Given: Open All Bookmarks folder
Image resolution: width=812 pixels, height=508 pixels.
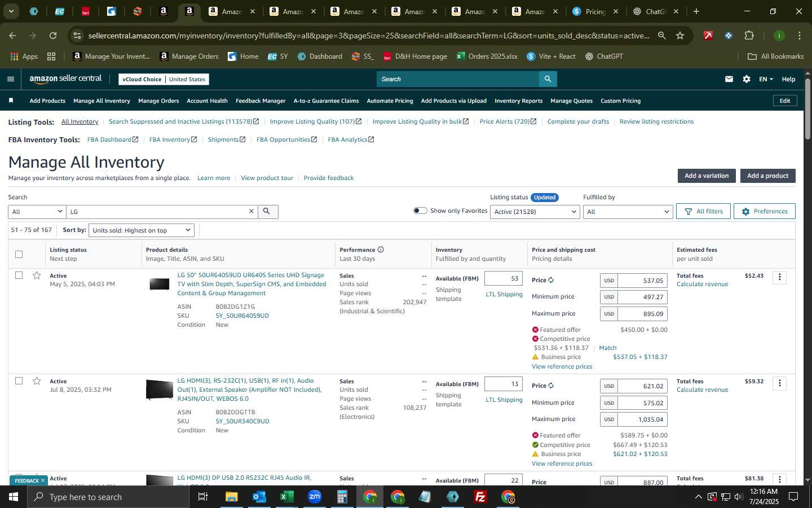Looking at the screenshot, I should coord(775,56).
